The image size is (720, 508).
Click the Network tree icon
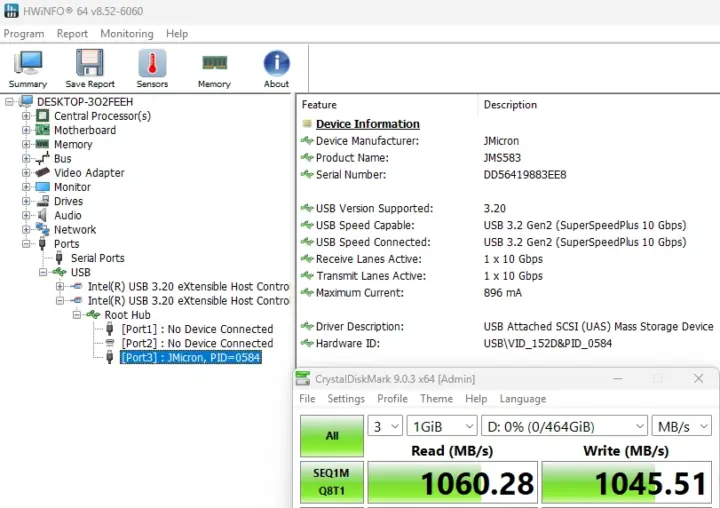point(42,229)
